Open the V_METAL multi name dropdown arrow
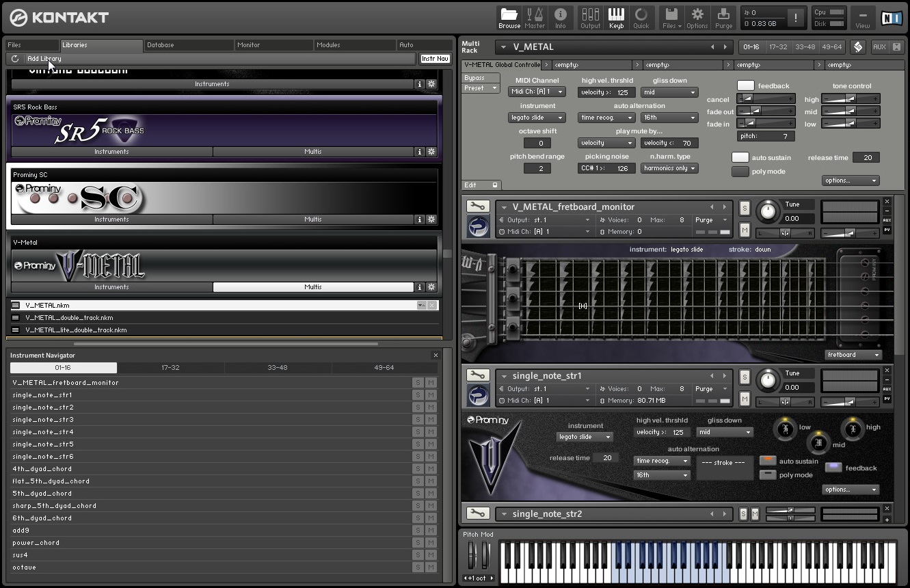The height and width of the screenshot is (588, 910). coord(504,47)
